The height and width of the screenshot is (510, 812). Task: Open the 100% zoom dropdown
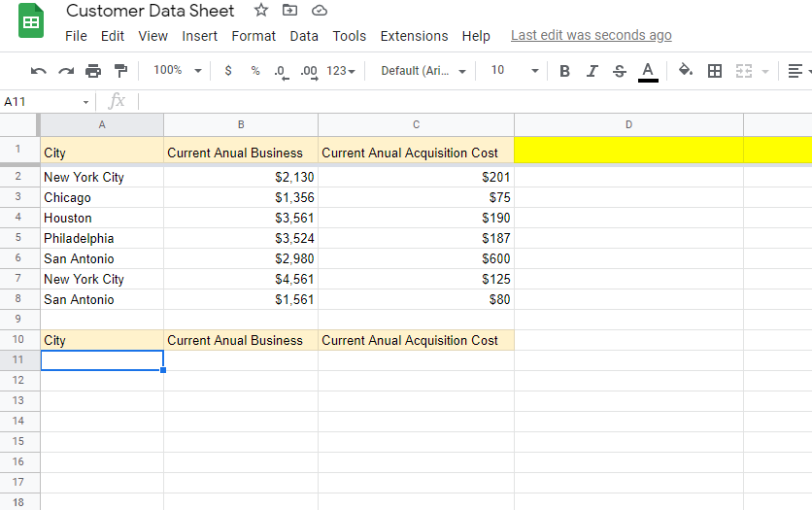point(177,71)
